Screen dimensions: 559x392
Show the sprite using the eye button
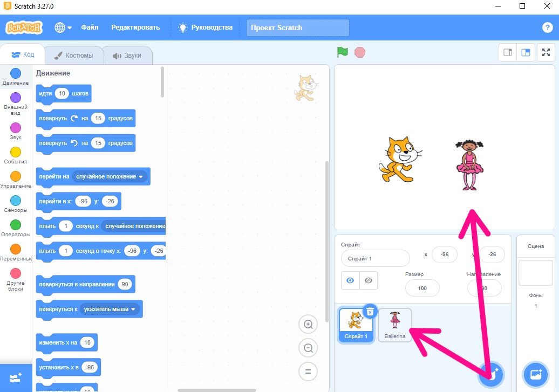[x=350, y=280]
